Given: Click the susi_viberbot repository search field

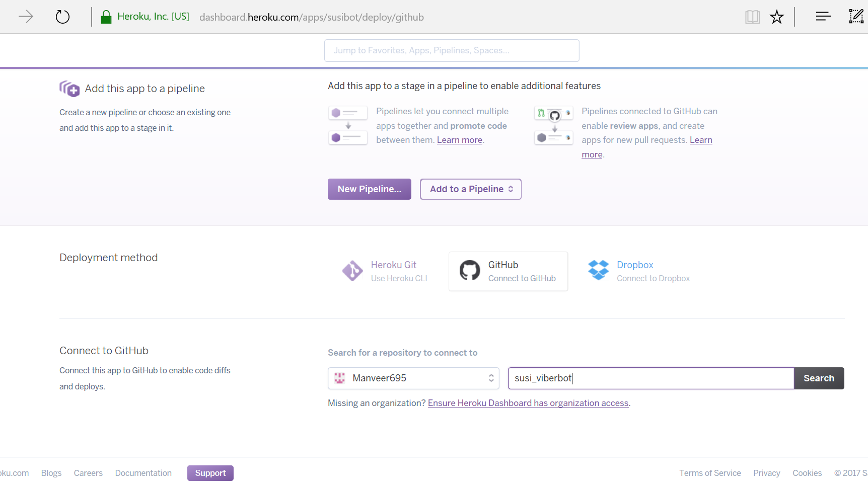Looking at the screenshot, I should (x=651, y=378).
